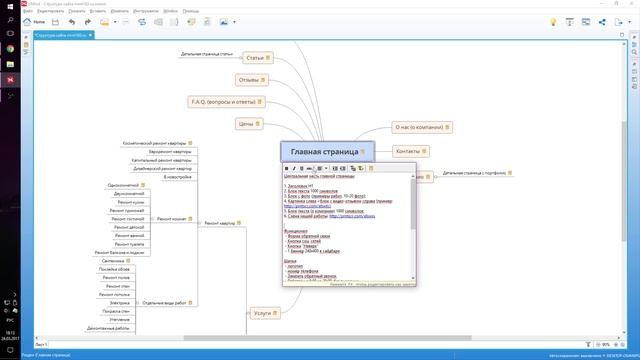Toggle Underline in the notes editor
The image size is (640, 360).
(x=302, y=168)
